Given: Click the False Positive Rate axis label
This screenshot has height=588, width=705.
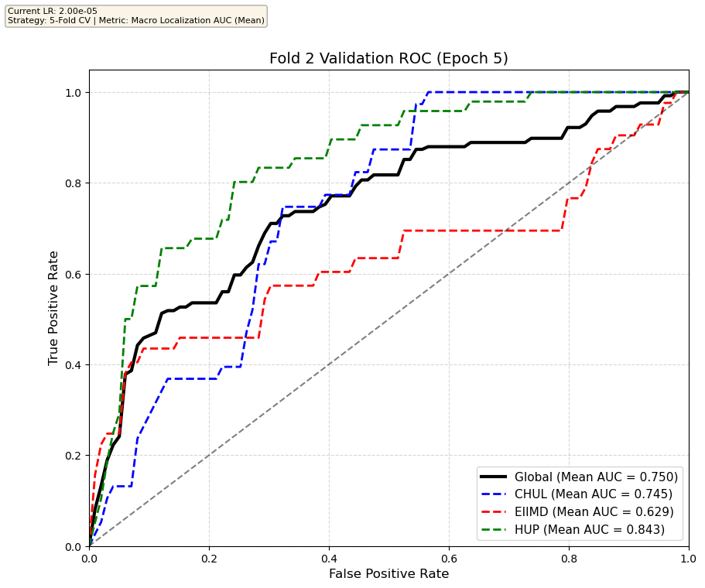Looking at the screenshot, I should click(x=388, y=574).
